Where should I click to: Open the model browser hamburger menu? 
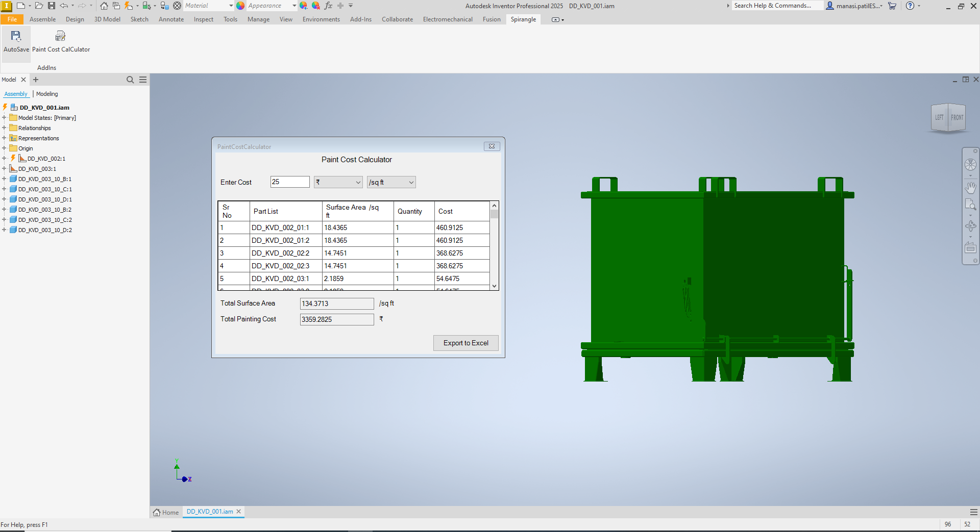pyautogui.click(x=143, y=80)
